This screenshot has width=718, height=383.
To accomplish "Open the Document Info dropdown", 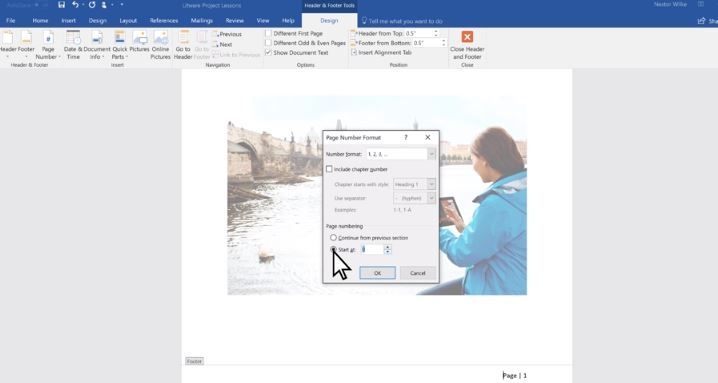I will [x=97, y=45].
